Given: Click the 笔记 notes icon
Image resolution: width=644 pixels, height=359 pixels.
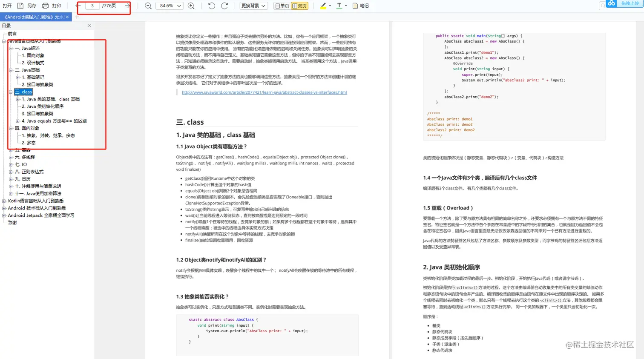Looking at the screenshot, I should coord(355,6).
